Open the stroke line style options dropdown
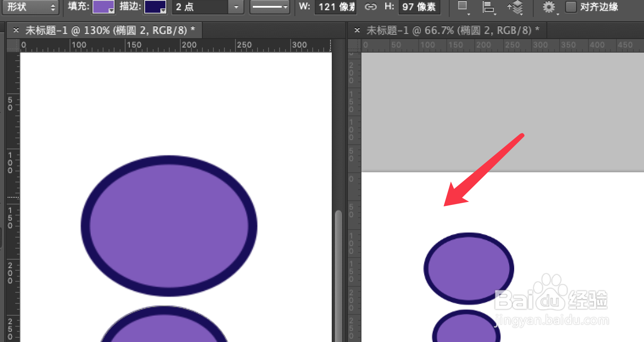Viewport: 644px width, 342px height. [x=269, y=7]
